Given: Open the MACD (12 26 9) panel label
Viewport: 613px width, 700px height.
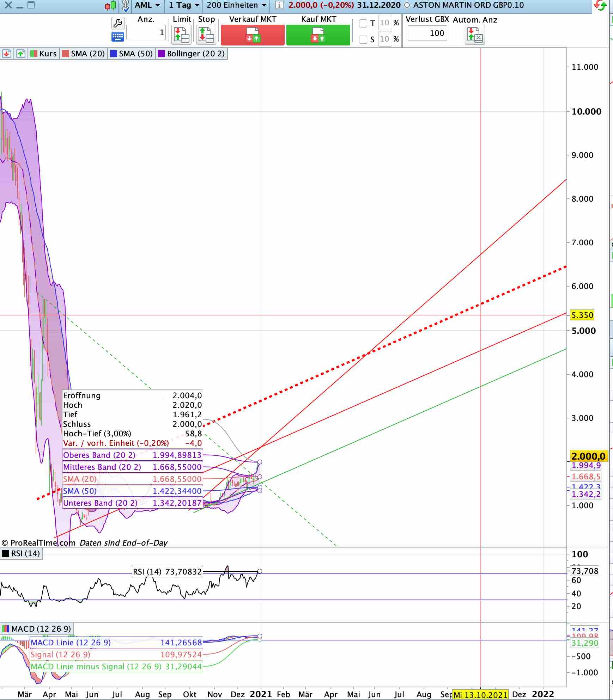Looking at the screenshot, I should click(x=37, y=629).
